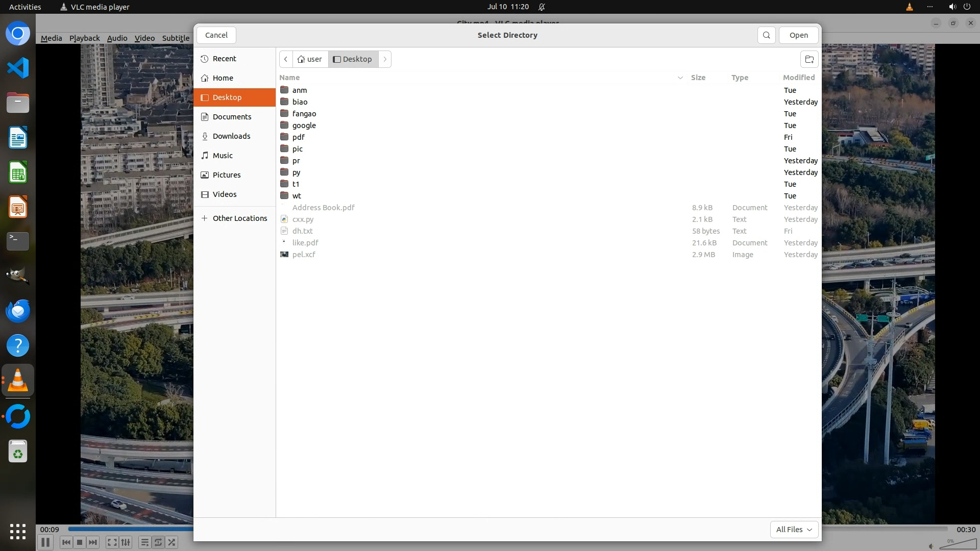This screenshot has height=551, width=980.
Task: Open the All Files filter dropdown
Action: (x=794, y=530)
